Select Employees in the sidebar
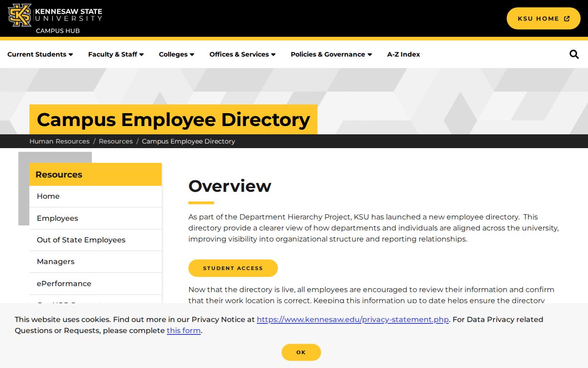 click(96, 218)
